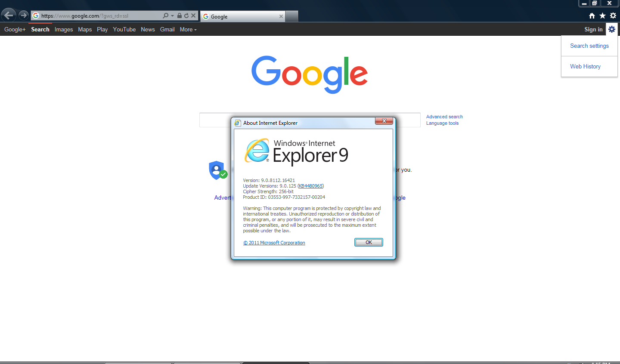
Task: Click the Google favicon in the address bar
Action: [x=36, y=15]
